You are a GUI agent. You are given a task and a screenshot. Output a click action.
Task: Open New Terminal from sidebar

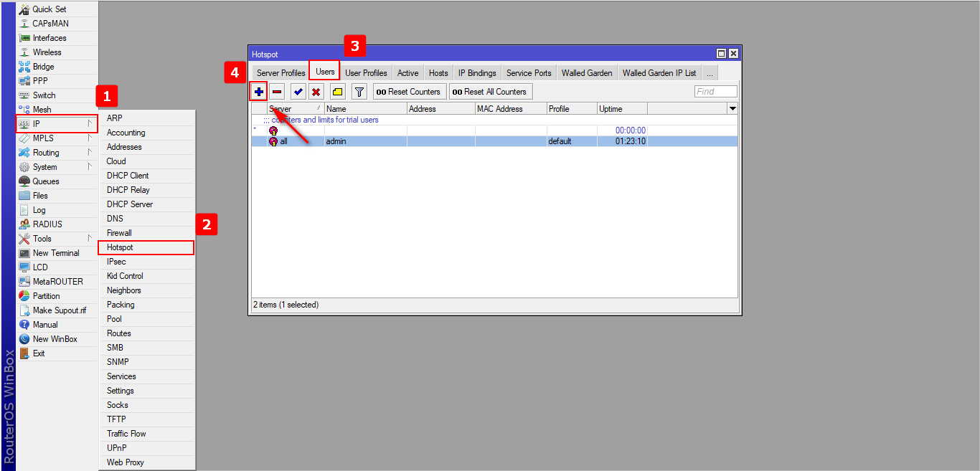tap(55, 253)
